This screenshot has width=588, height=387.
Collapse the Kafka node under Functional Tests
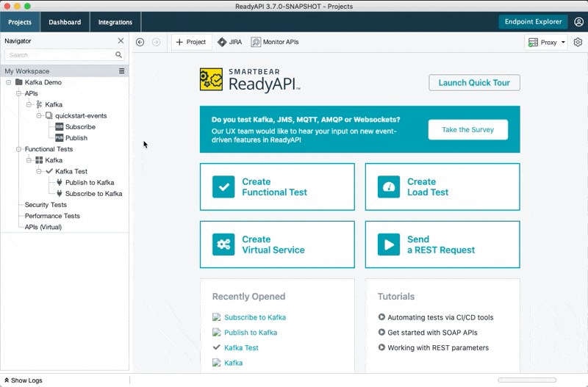(29, 160)
